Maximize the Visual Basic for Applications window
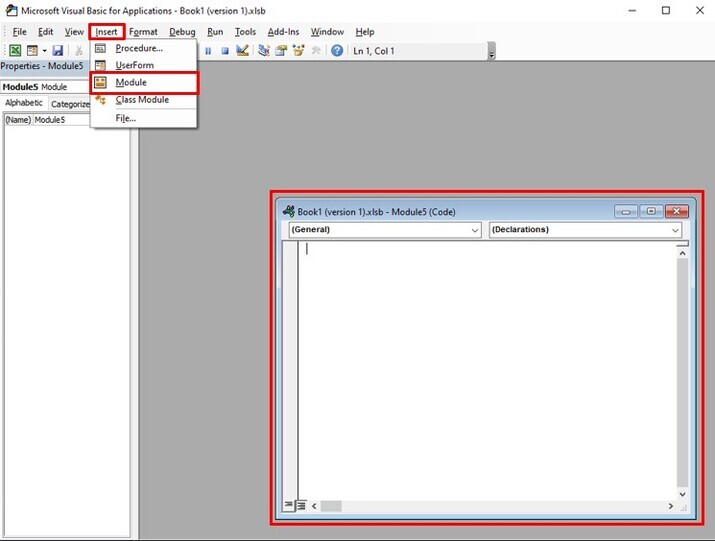This screenshot has width=715, height=541. click(666, 10)
